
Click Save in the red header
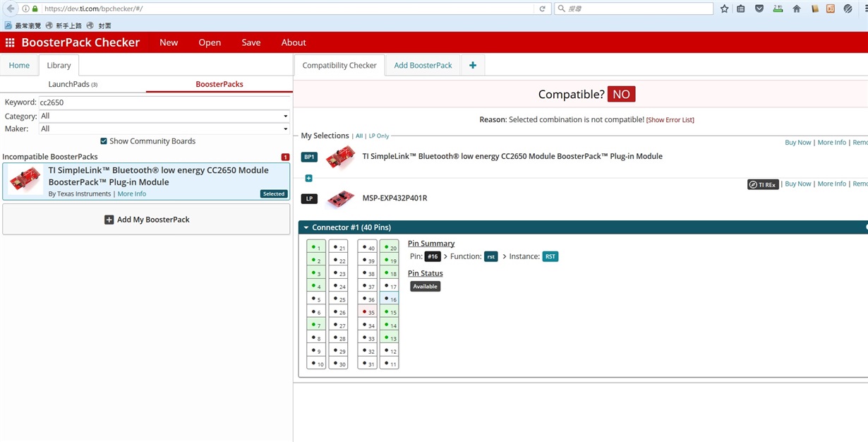251,42
